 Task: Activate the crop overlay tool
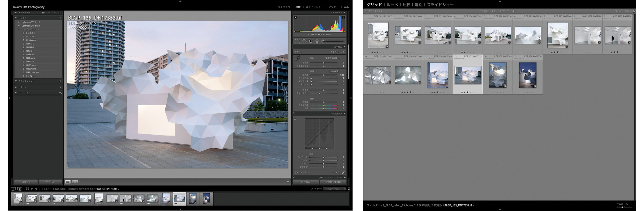tap(297, 41)
